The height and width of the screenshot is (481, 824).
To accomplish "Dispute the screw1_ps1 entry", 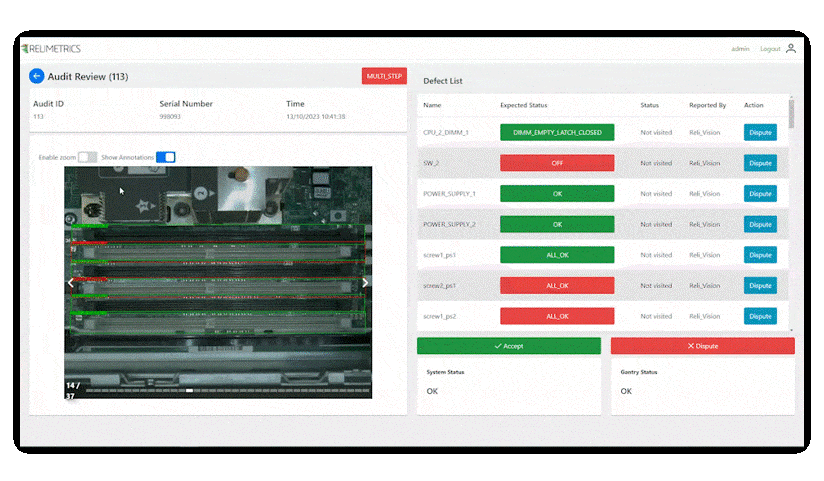I will point(760,255).
